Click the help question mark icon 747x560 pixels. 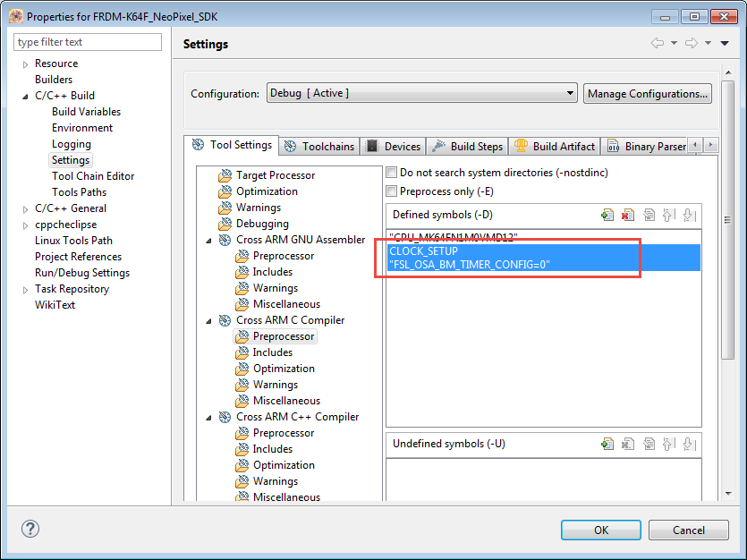[30, 529]
